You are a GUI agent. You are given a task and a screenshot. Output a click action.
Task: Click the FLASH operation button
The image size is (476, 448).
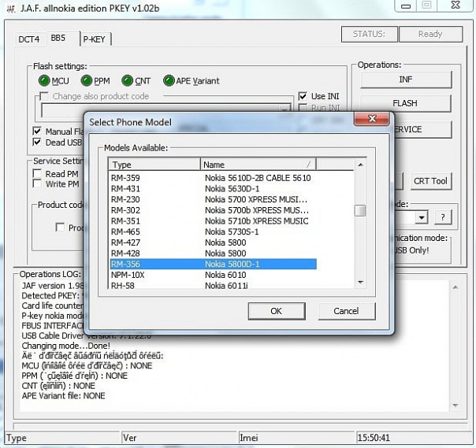click(x=406, y=103)
